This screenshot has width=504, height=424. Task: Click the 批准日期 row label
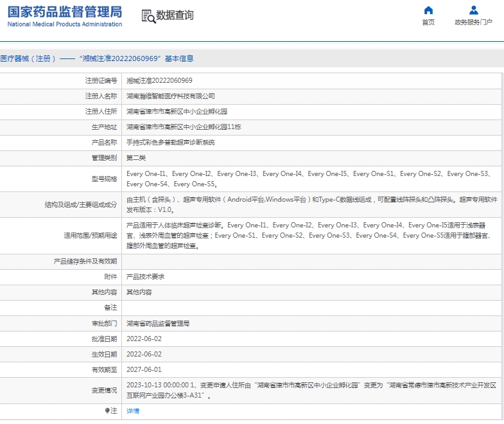tap(104, 339)
